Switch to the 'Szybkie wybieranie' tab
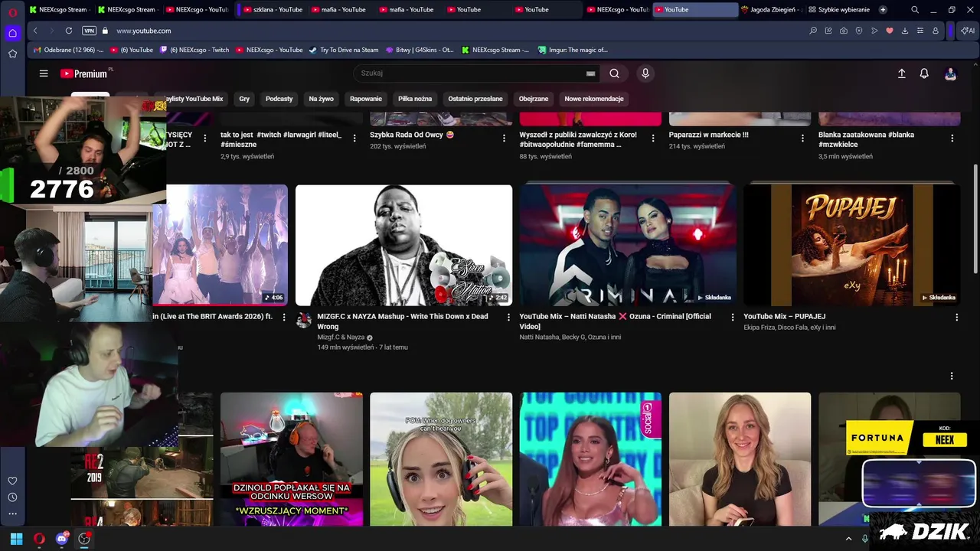980x551 pixels. [840, 10]
